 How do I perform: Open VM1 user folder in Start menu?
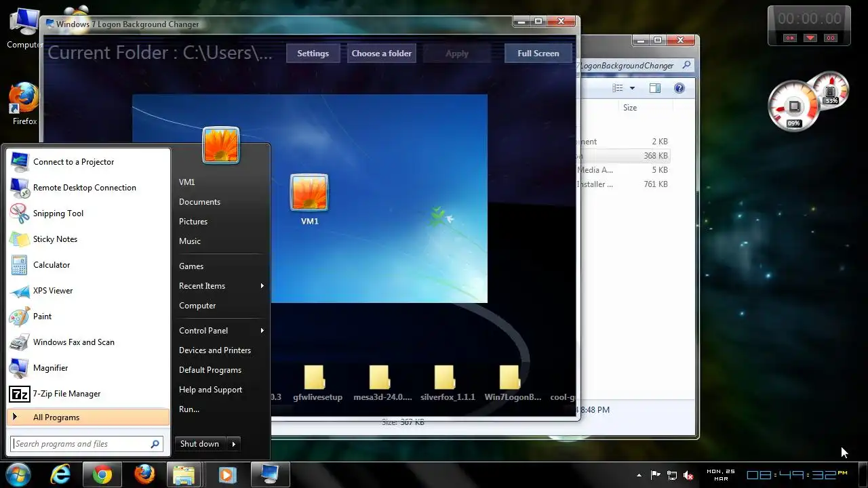[x=187, y=182]
